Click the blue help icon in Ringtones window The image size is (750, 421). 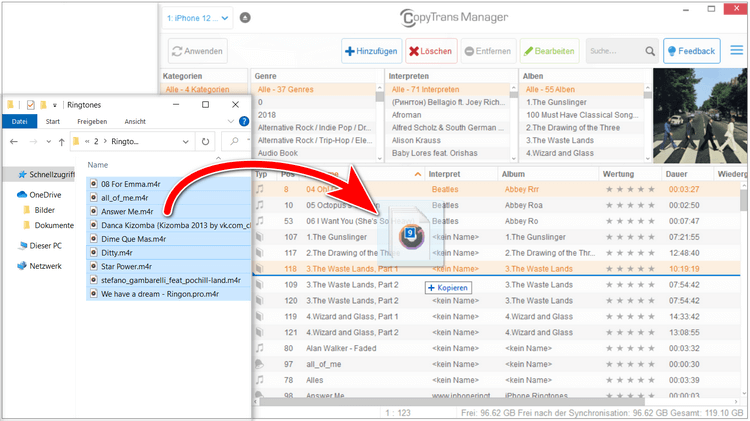click(x=244, y=122)
